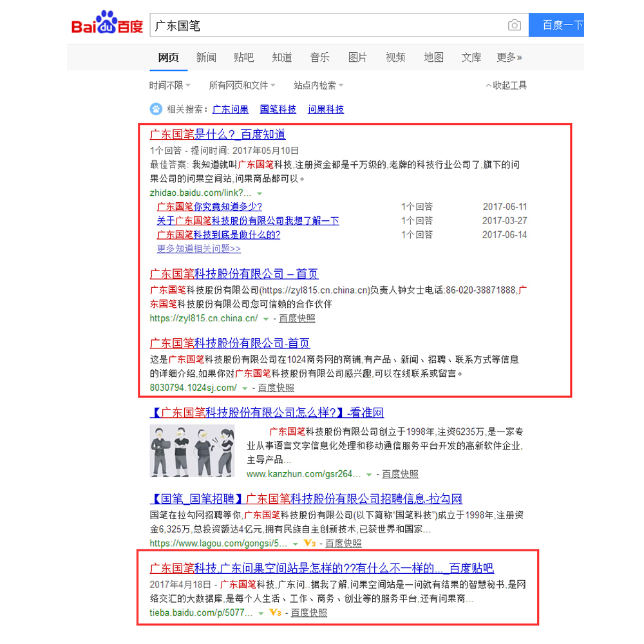Viewport: 644px width, 644px height.
Task: Collapse search tools via 收起工具
Action: [506, 86]
